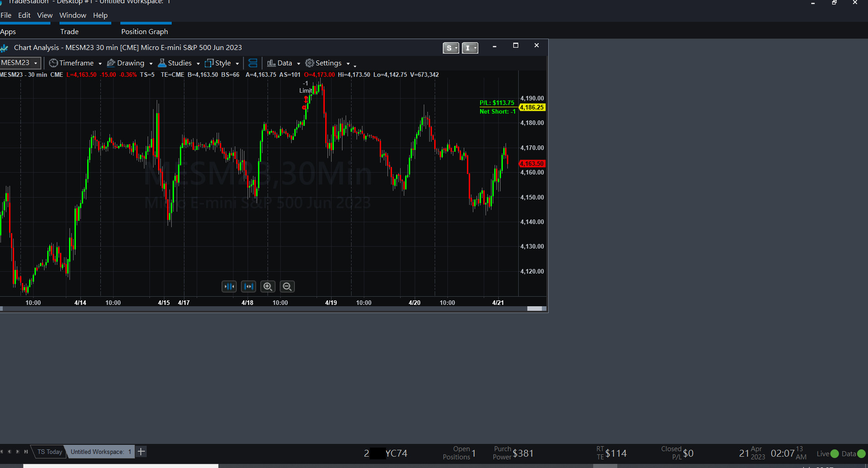Open the toolbar overflow arrow after Settings

pyautogui.click(x=355, y=65)
